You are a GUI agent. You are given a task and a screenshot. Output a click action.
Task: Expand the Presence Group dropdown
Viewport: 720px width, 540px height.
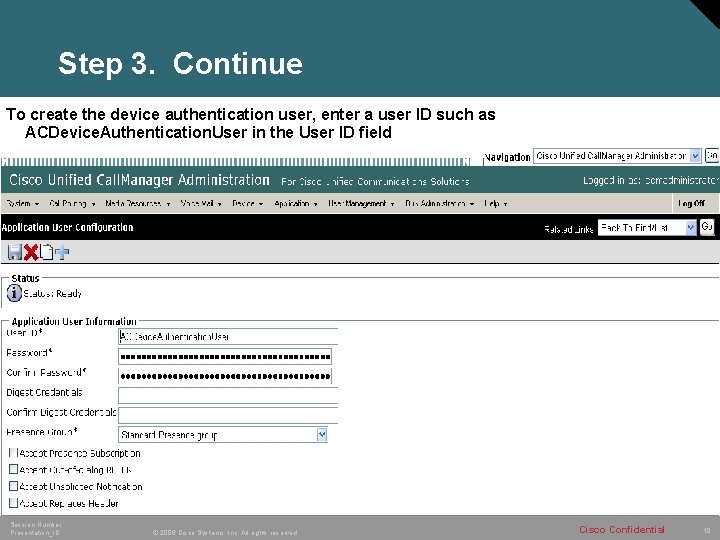point(223,434)
